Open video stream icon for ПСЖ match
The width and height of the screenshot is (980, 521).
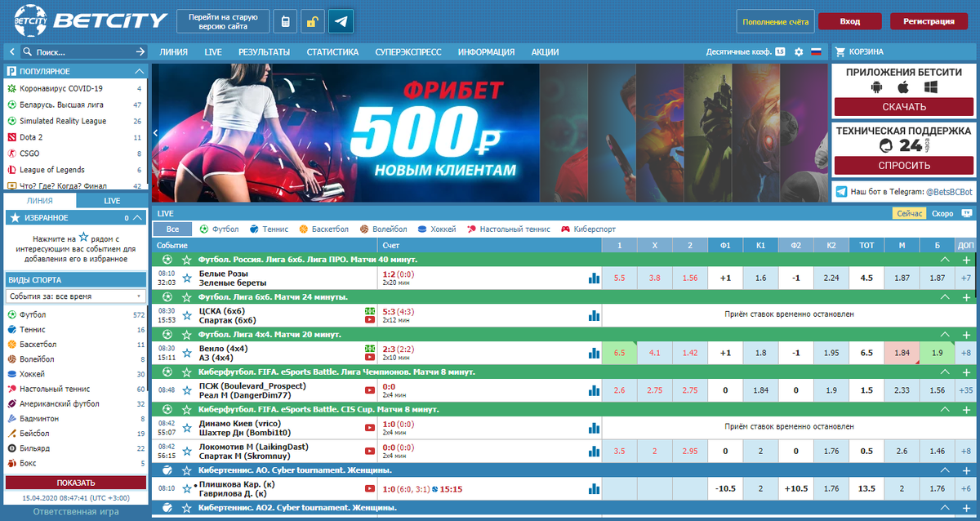coord(370,390)
